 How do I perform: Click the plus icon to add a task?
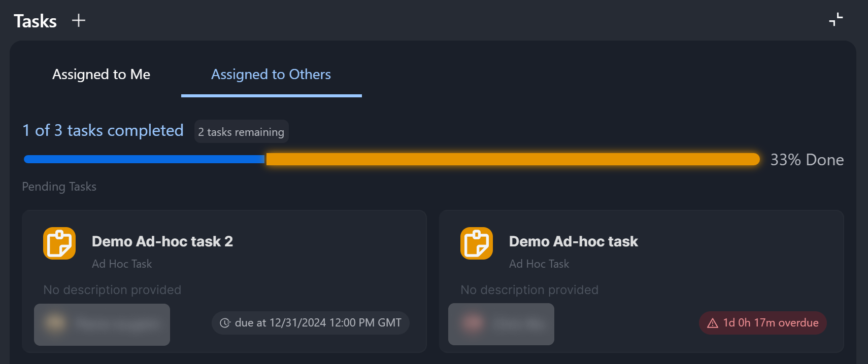click(x=79, y=21)
